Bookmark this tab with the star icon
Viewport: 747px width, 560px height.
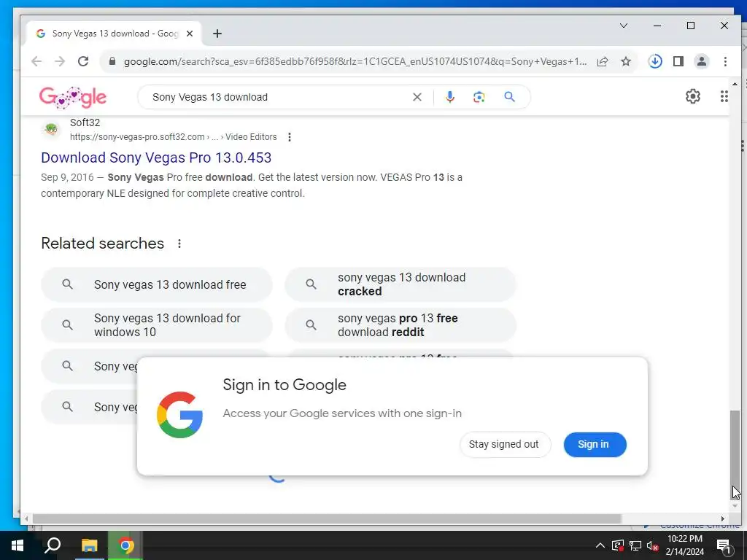(625, 61)
